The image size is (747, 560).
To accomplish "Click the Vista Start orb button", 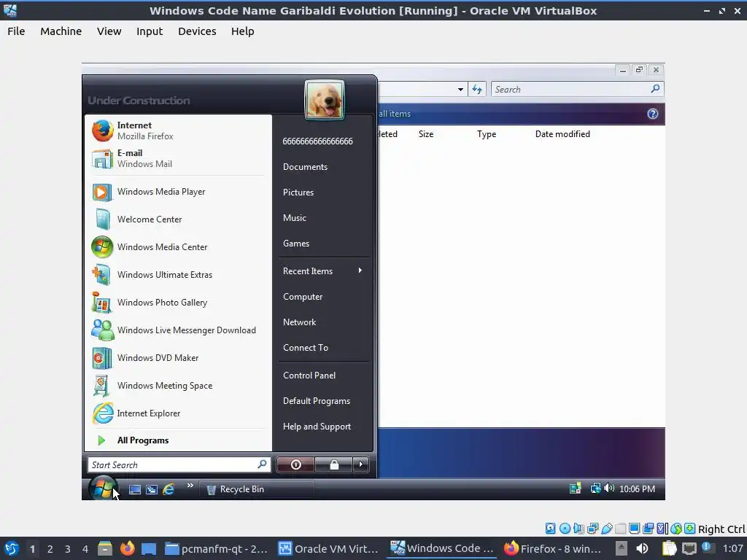I will coord(102,488).
